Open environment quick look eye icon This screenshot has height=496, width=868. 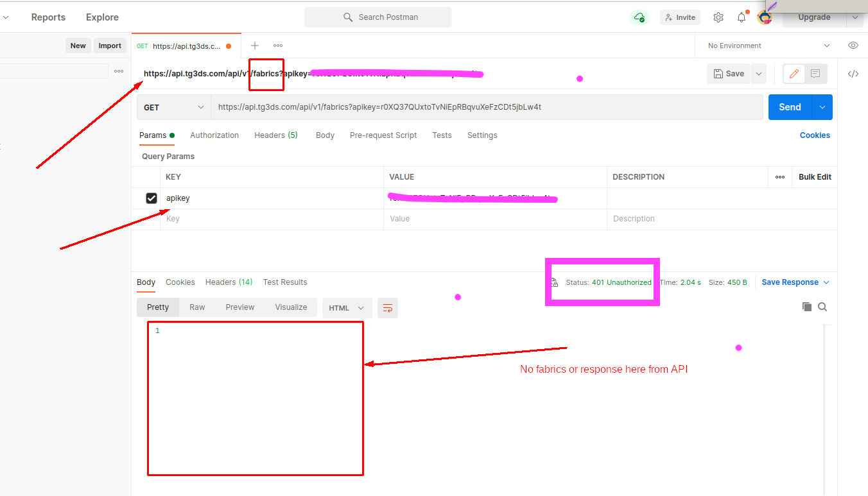[x=853, y=46]
